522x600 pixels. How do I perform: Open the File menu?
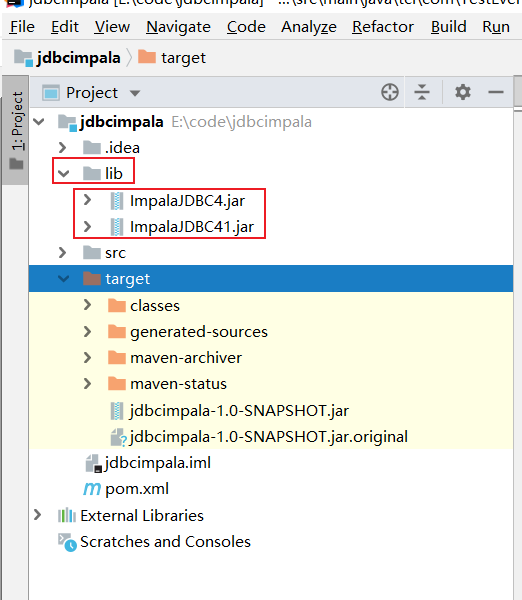[22, 27]
